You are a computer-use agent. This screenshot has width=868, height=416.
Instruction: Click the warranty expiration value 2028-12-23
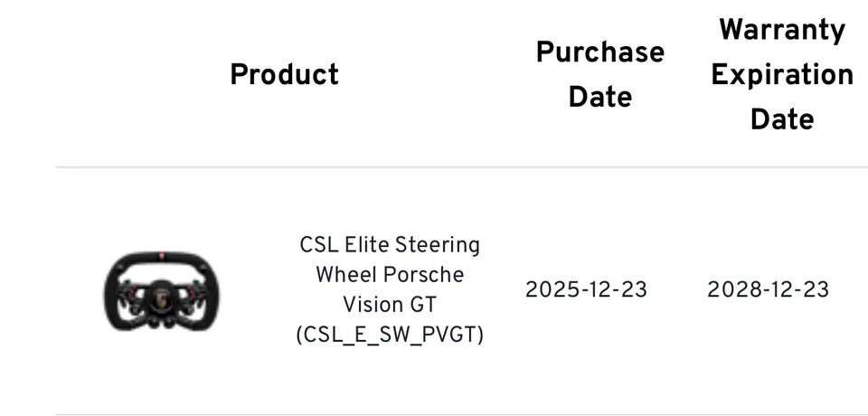tap(768, 289)
